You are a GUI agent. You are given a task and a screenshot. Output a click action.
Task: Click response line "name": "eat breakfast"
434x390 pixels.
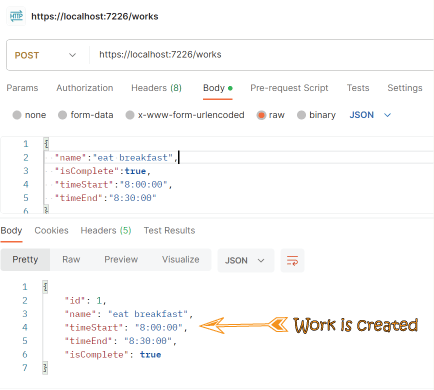(129, 314)
